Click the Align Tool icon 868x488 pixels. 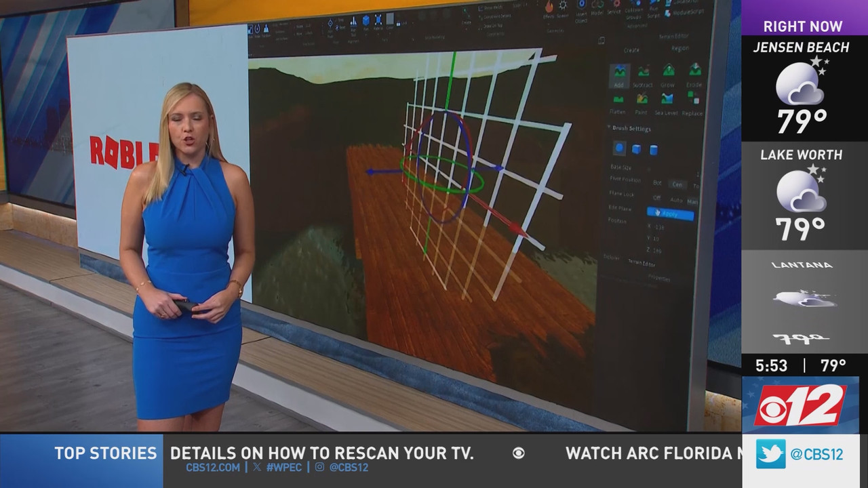click(353, 21)
